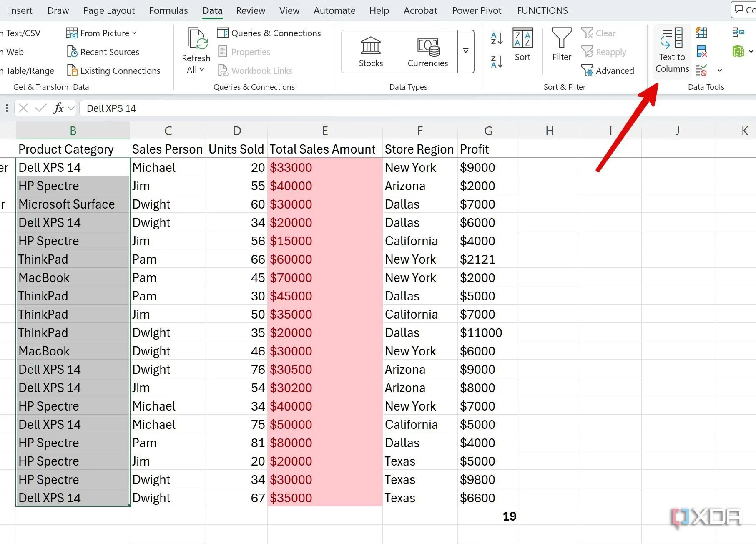The image size is (756, 544).
Task: Select the Currencies data type
Action: (427, 52)
